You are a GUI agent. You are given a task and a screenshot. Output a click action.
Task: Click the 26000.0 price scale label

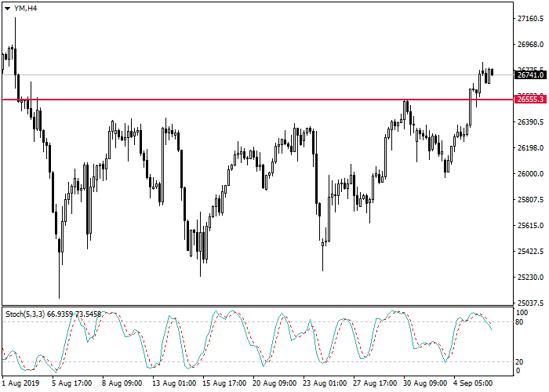point(530,174)
